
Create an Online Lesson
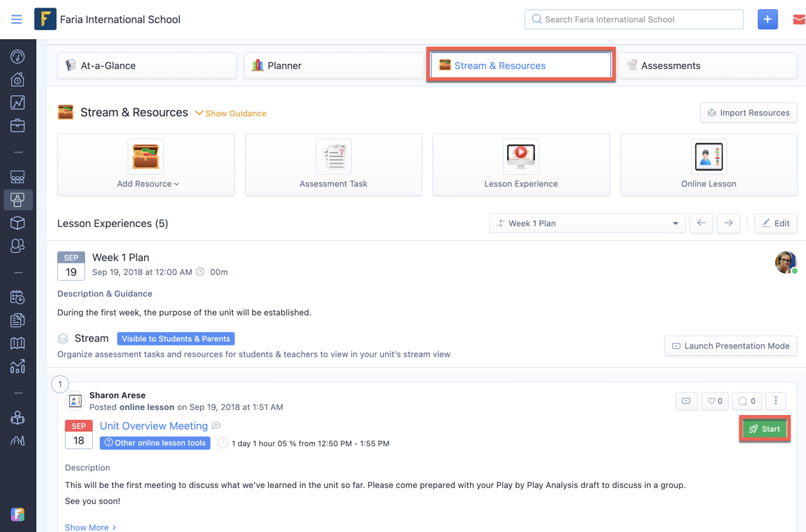(x=709, y=164)
